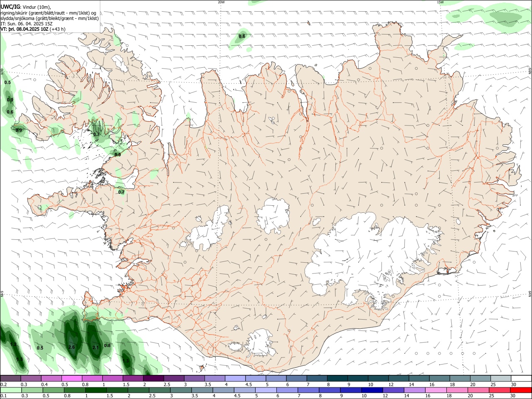The height and width of the screenshot is (399, 532).
Task: Select the pale lilac swatch labeled 4 in the upper legend
Action: [x=235, y=379]
